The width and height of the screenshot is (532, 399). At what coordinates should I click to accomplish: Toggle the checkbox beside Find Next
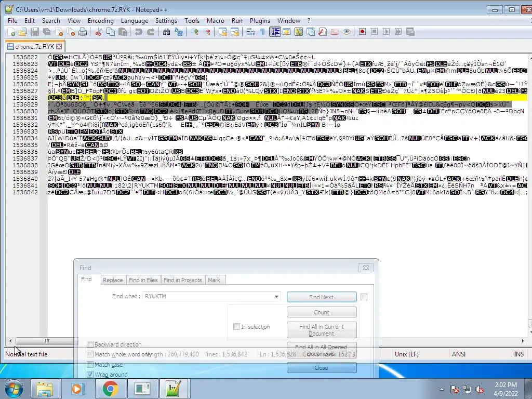(x=364, y=297)
